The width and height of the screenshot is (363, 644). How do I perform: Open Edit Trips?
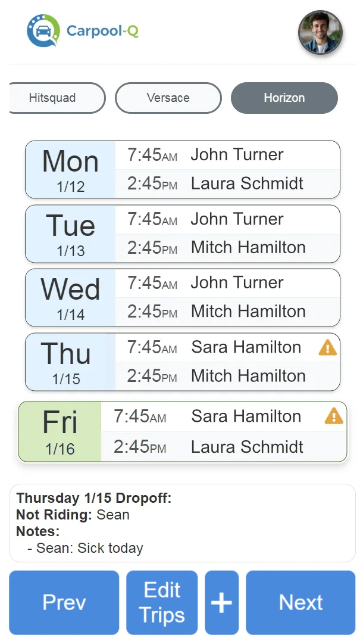[x=161, y=602]
